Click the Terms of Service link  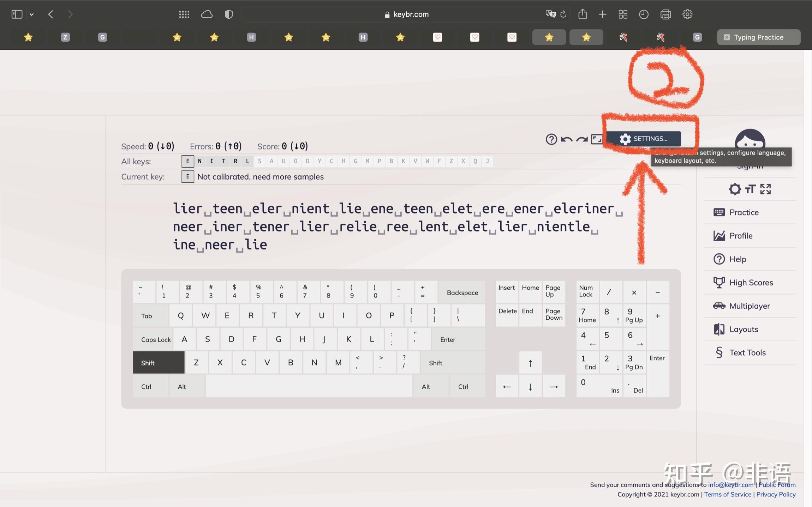(x=727, y=494)
